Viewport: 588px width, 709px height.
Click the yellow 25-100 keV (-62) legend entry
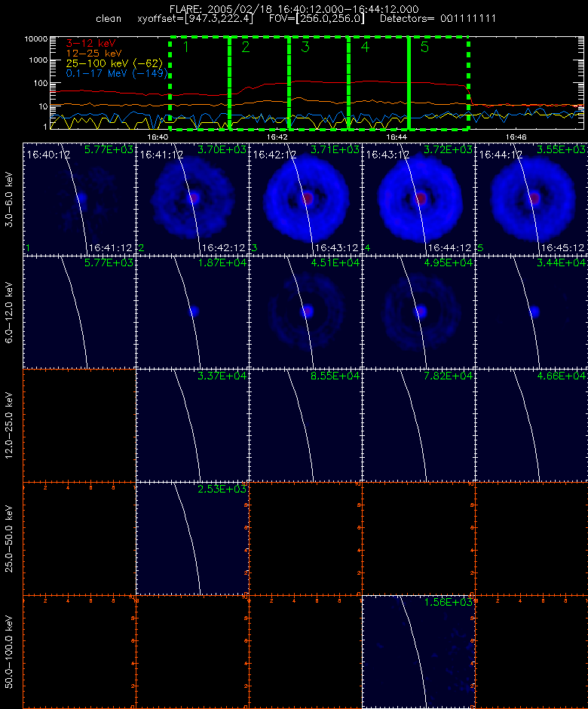(115, 63)
